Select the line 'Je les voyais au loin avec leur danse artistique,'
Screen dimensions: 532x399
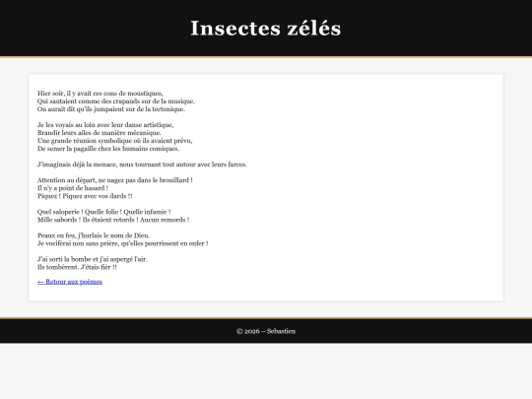105,125
